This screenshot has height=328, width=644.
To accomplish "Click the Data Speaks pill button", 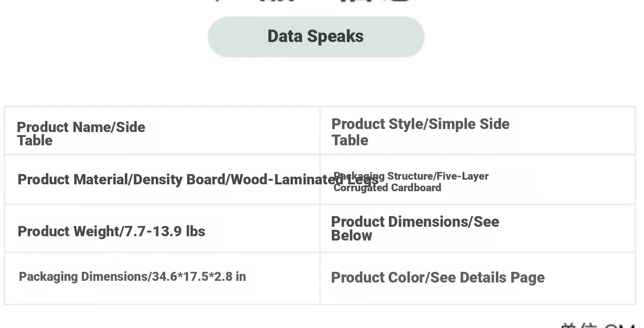I will 316,37.
